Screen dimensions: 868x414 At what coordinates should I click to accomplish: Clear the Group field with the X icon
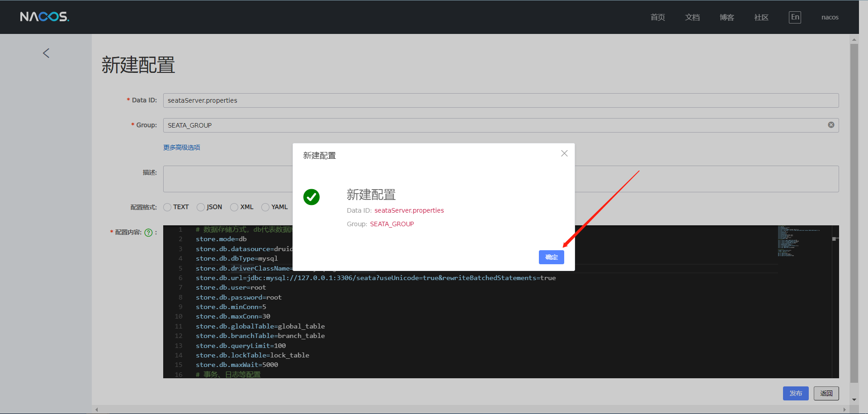[x=831, y=125]
